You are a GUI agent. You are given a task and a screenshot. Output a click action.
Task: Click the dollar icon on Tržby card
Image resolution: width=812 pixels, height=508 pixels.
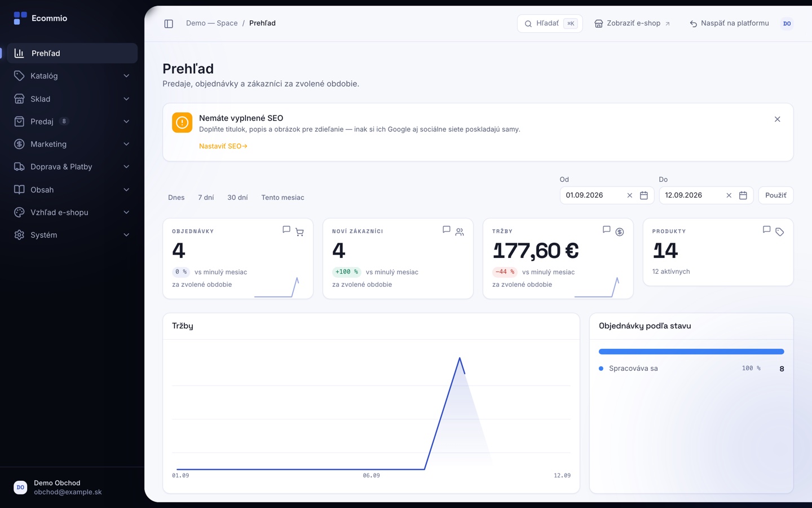click(x=620, y=232)
